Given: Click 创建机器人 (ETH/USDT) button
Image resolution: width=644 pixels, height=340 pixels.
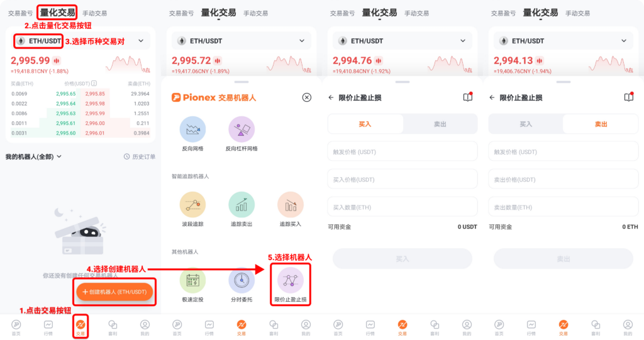Looking at the screenshot, I should pos(114,292).
